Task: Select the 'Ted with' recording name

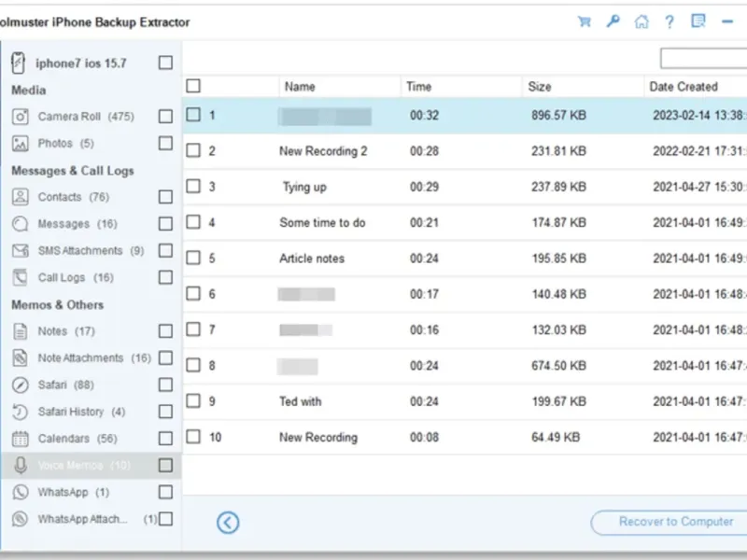Action: [x=300, y=401]
